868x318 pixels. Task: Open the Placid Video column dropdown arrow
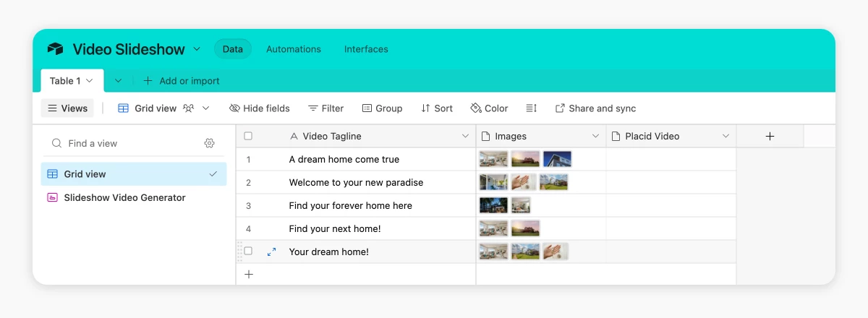click(x=726, y=136)
